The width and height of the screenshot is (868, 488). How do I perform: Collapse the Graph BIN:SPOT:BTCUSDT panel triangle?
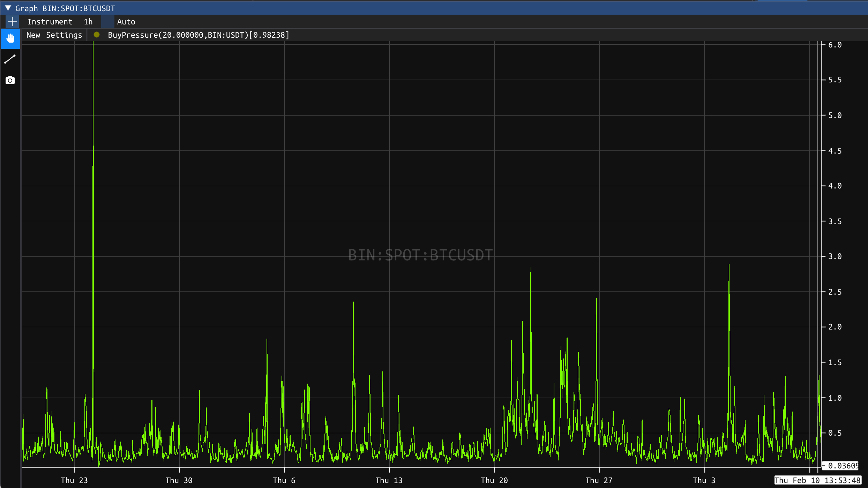(x=8, y=8)
